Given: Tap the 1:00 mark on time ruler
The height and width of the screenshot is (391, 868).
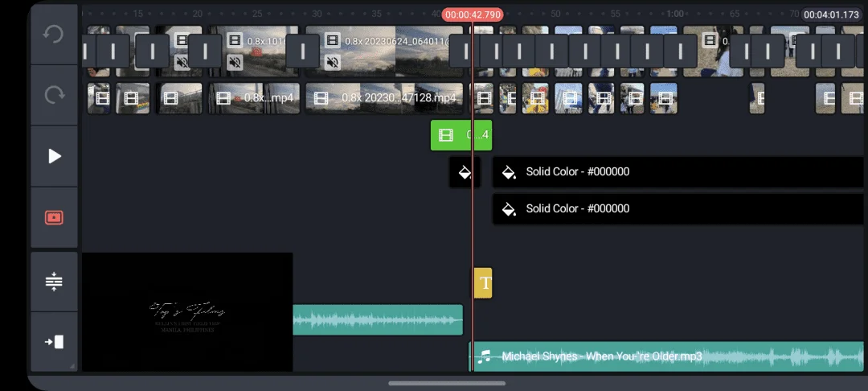Looking at the screenshot, I should [675, 14].
